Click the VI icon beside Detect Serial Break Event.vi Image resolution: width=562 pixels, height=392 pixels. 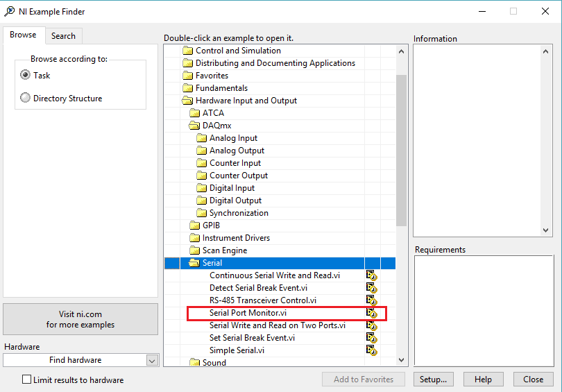pos(371,288)
